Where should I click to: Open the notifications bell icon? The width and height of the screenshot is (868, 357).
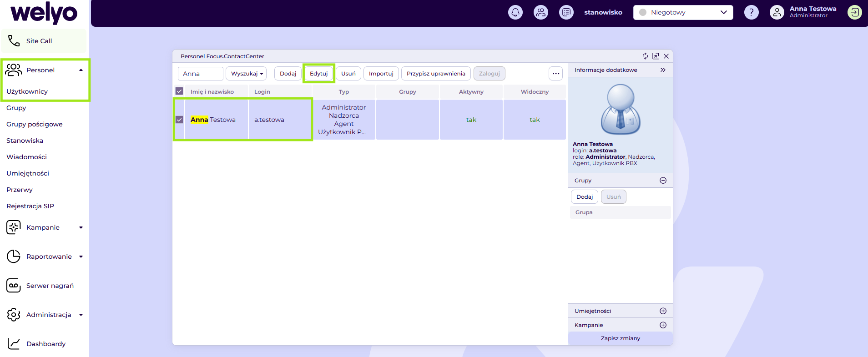pos(515,12)
